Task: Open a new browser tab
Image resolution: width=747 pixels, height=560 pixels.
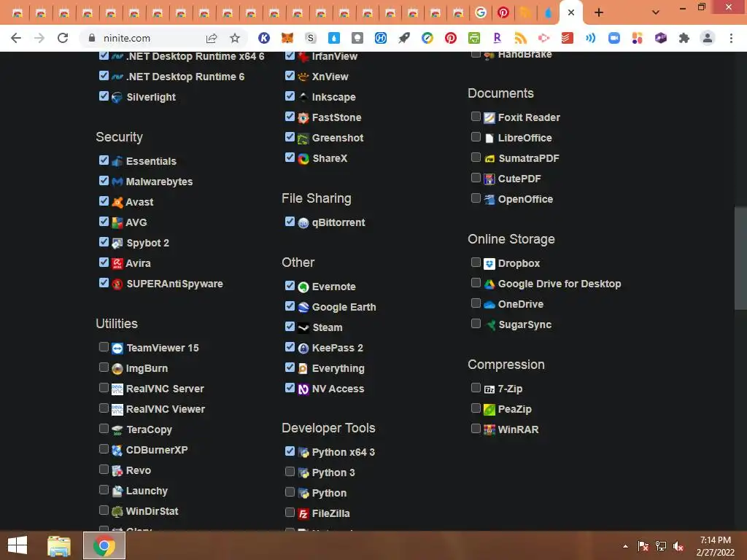Action: tap(599, 13)
